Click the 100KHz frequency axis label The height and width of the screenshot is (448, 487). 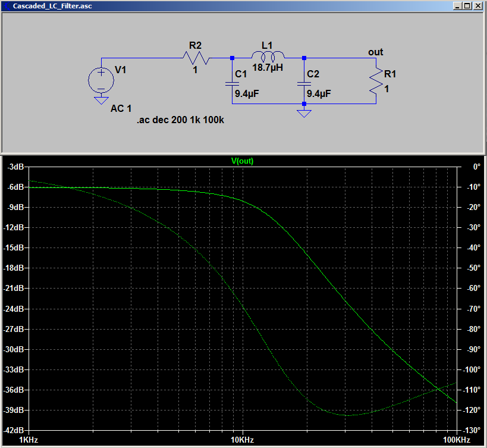(x=457, y=440)
